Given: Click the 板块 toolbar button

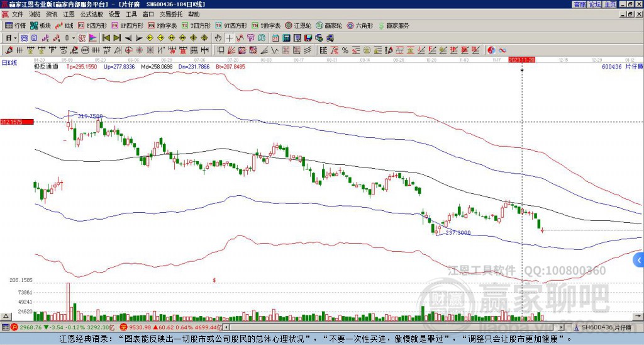Looking at the screenshot, I should [40, 25].
